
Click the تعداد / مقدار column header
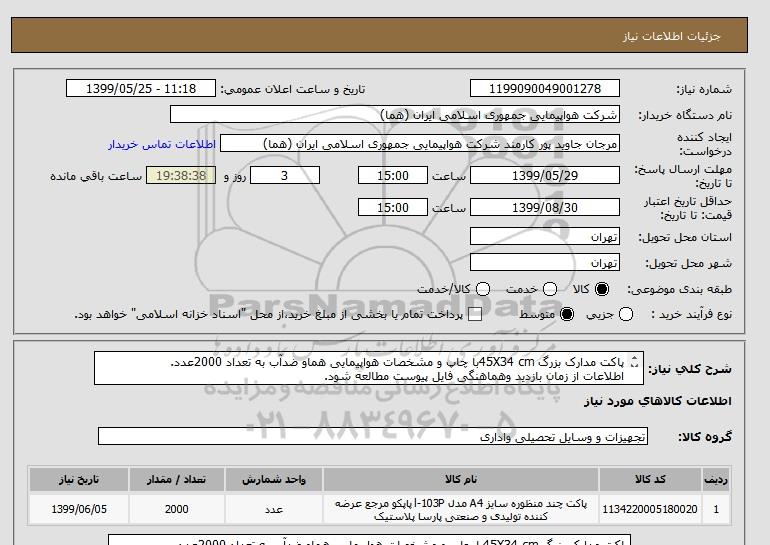point(176,480)
